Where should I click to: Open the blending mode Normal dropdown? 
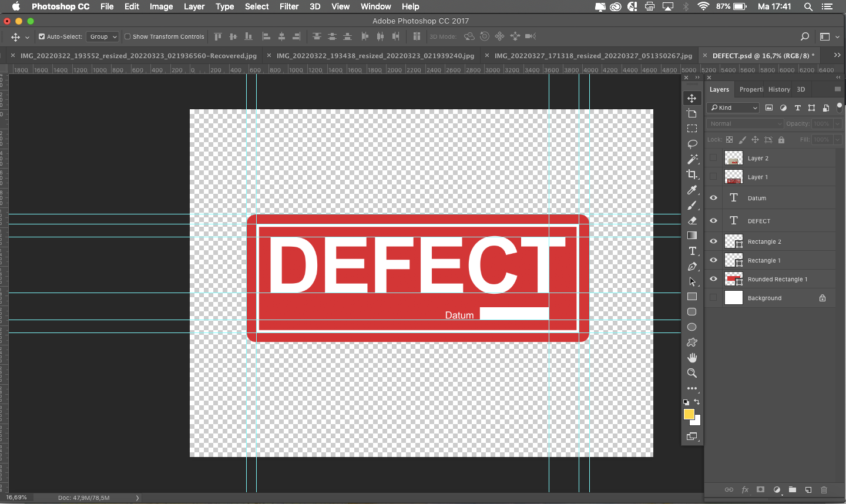click(746, 124)
